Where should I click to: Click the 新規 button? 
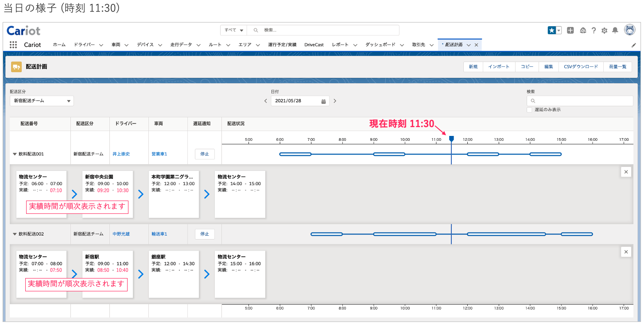click(473, 66)
